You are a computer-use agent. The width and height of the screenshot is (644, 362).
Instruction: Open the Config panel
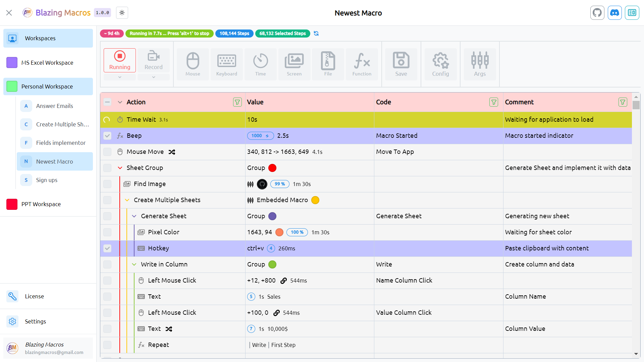pos(441,64)
